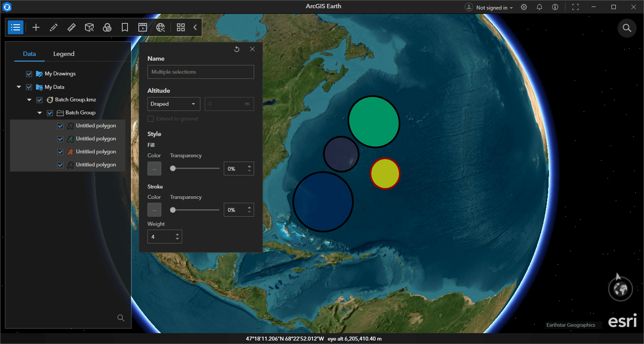Select the large dark blue circle polygon
The width and height of the screenshot is (644, 344).
[x=323, y=201]
